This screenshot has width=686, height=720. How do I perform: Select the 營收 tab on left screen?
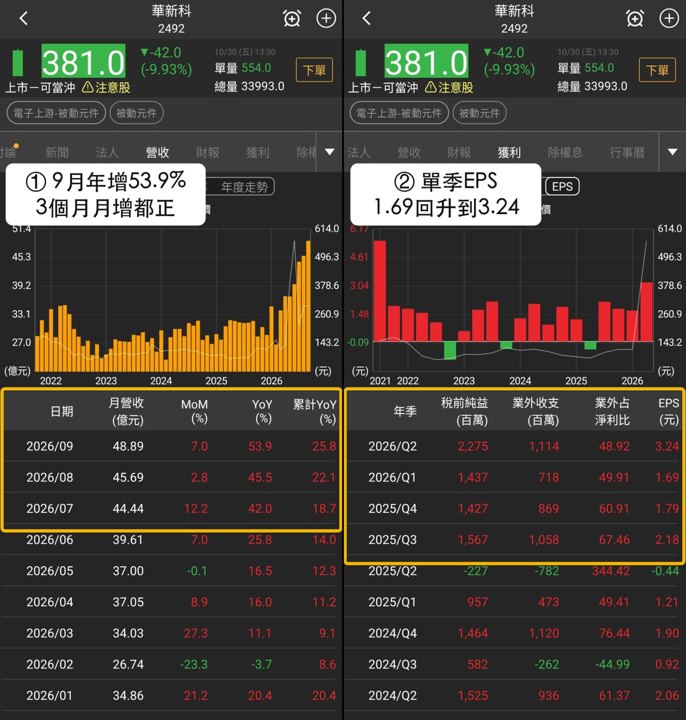click(x=157, y=152)
